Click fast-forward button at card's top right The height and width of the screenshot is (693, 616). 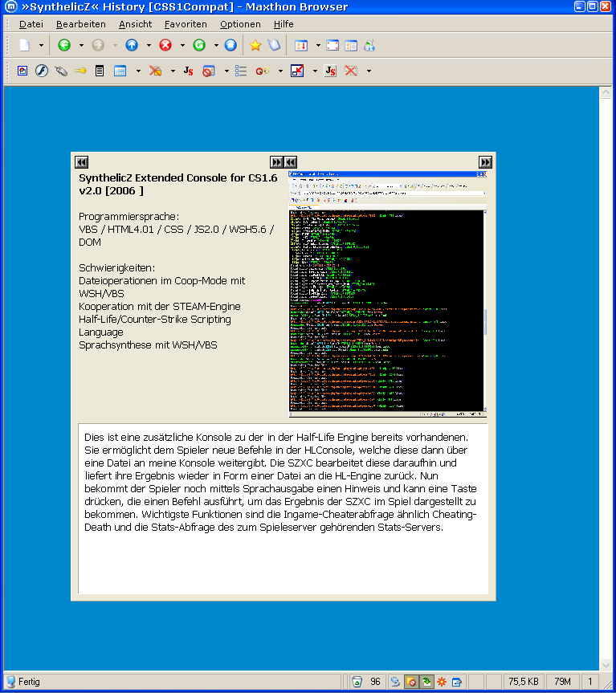pos(485,162)
